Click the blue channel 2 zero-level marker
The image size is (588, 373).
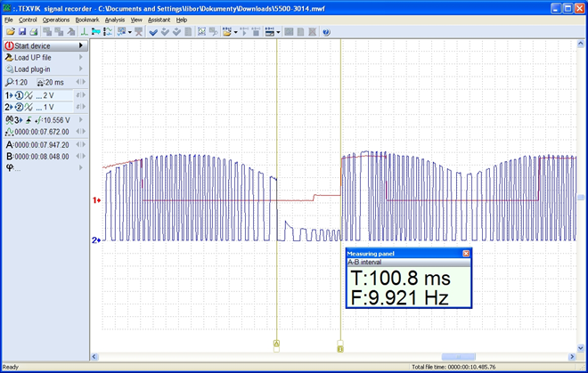click(x=96, y=240)
